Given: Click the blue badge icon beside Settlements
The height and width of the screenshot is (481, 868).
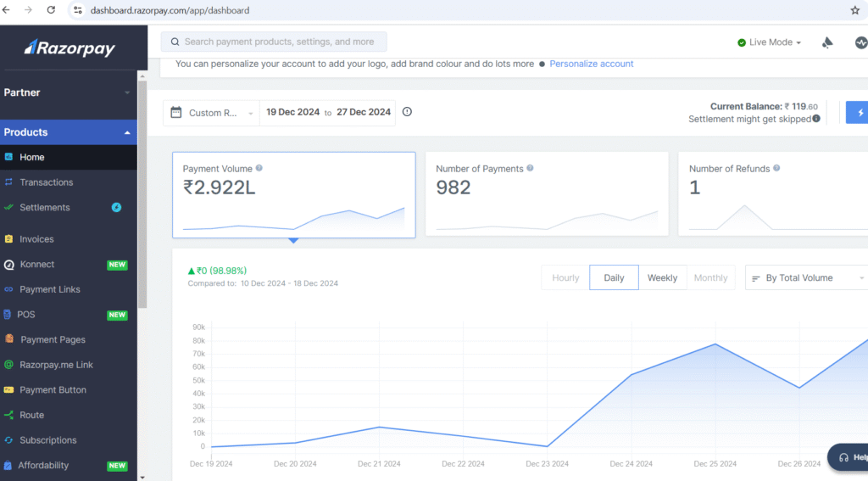Looking at the screenshot, I should 117,207.
